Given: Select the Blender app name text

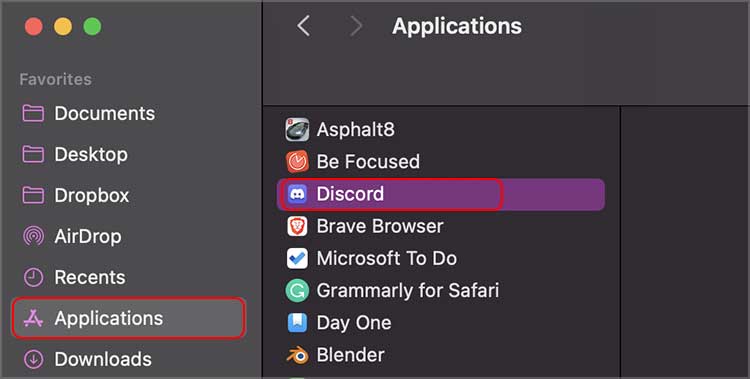Looking at the screenshot, I should 350,355.
